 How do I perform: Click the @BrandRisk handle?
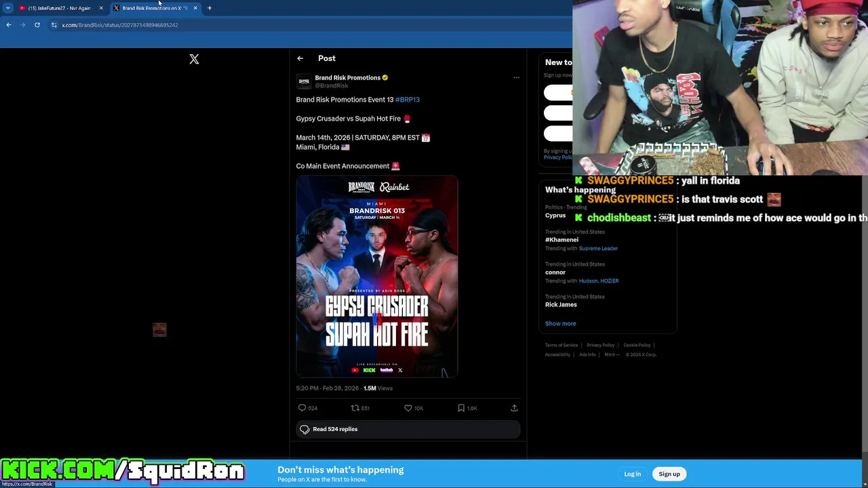(332, 86)
